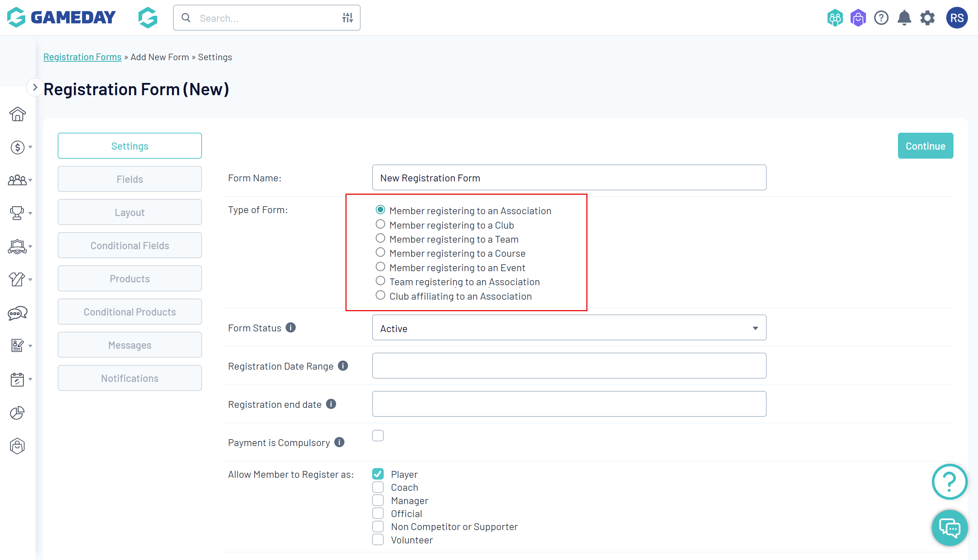
Task: Click the help question mark in the header
Action: coord(881,18)
